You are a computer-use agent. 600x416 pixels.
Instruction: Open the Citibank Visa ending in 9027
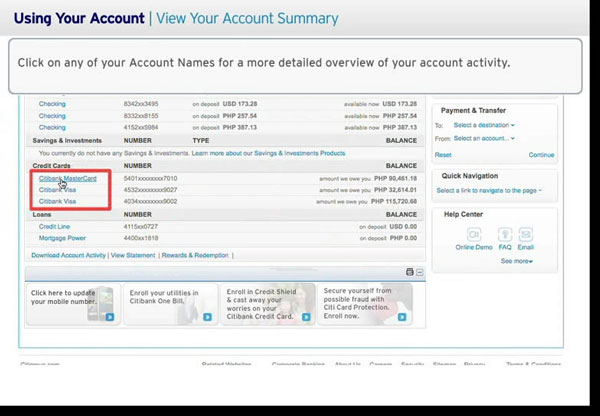pos(57,190)
